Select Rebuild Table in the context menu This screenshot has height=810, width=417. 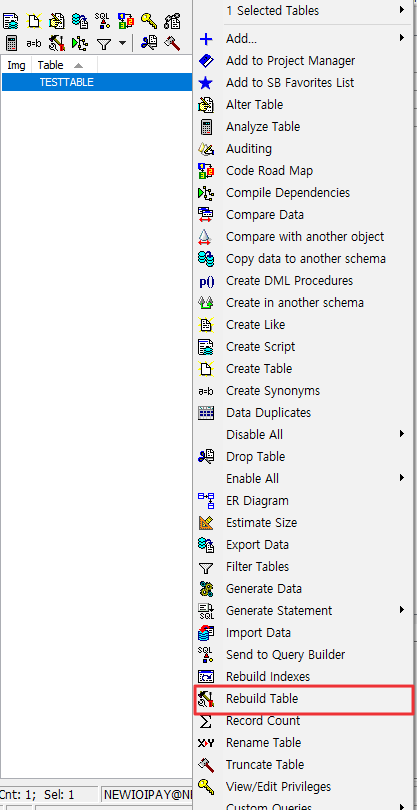pos(303,699)
